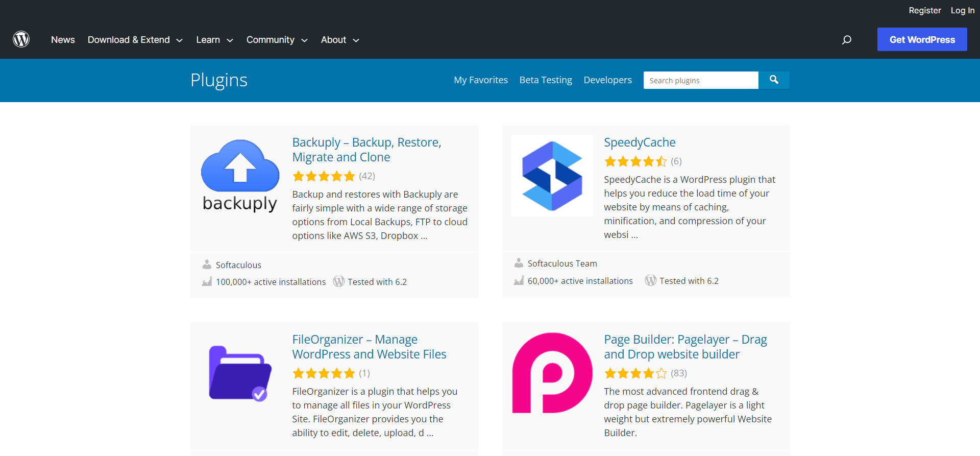980x456 pixels.
Task: Select the FileOrganizer folder icon
Action: point(240,373)
